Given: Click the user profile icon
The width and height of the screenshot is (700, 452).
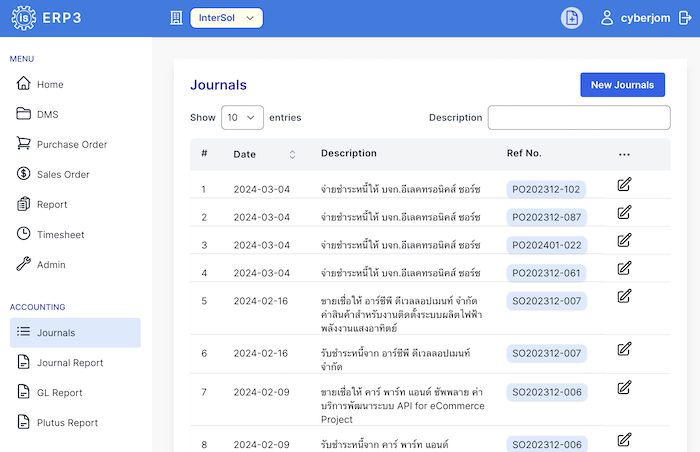Looking at the screenshot, I should point(607,18).
